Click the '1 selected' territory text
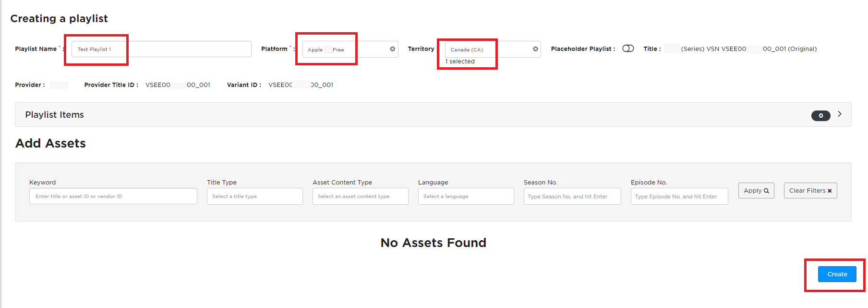Viewport: 868px width, 308px height. point(460,62)
